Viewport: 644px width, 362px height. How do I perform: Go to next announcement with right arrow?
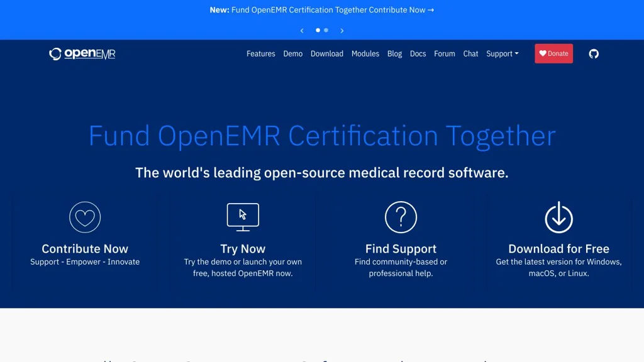pos(341,31)
